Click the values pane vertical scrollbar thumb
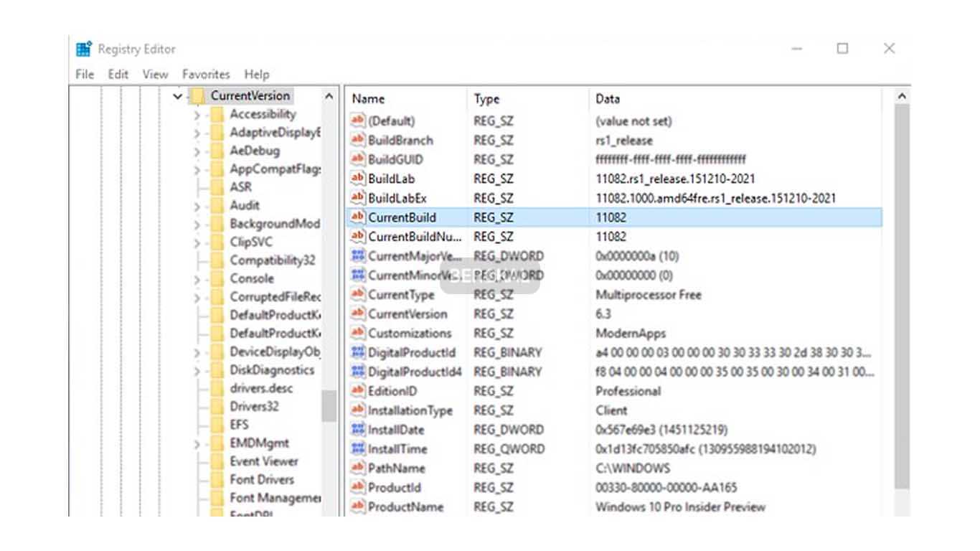 point(903,298)
